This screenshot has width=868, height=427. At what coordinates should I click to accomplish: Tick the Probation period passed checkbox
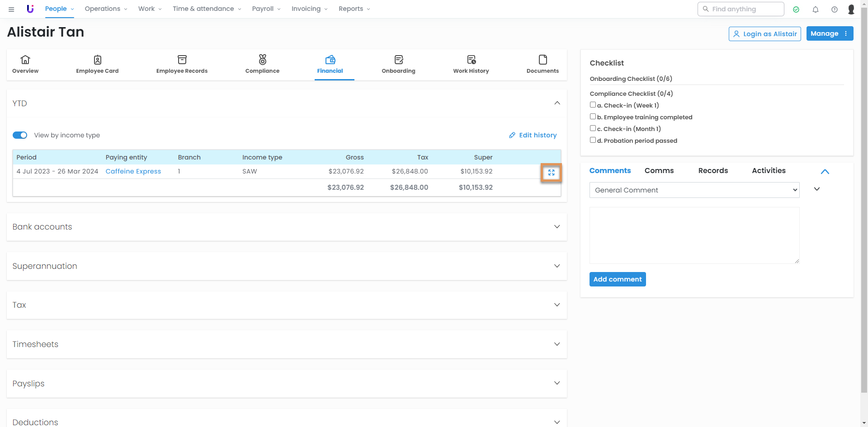593,140
